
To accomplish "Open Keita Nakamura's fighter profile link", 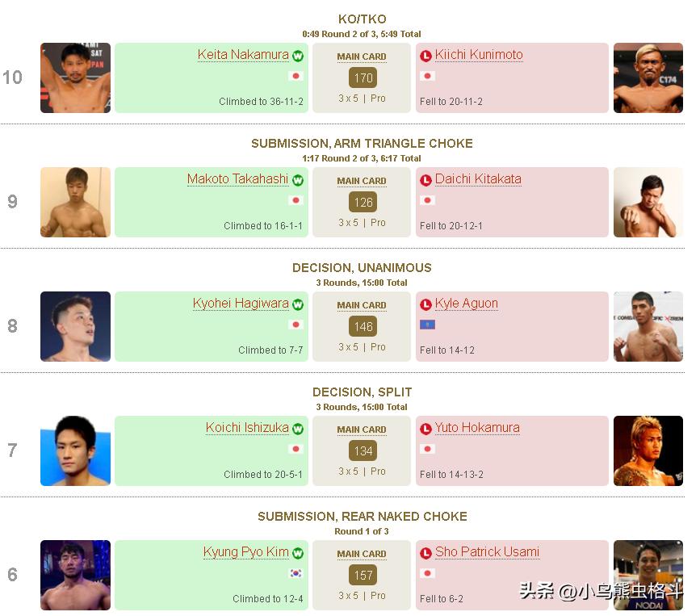I will 243,55.
